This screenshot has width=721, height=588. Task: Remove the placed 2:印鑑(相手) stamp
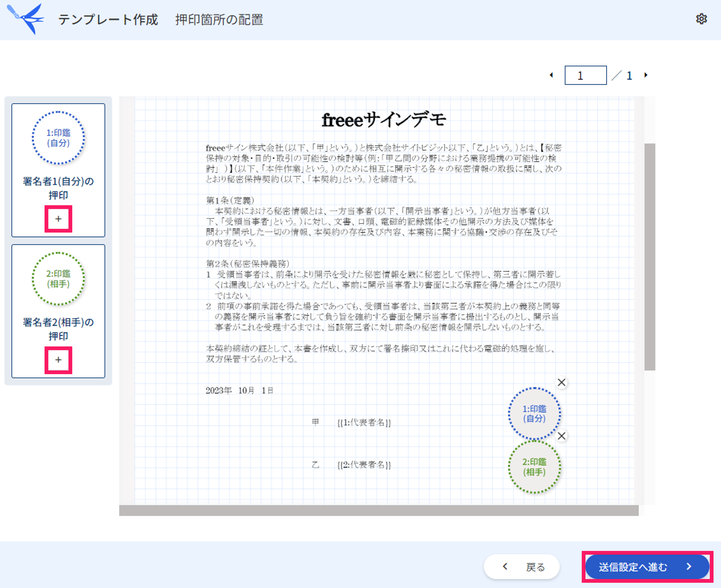(x=562, y=436)
